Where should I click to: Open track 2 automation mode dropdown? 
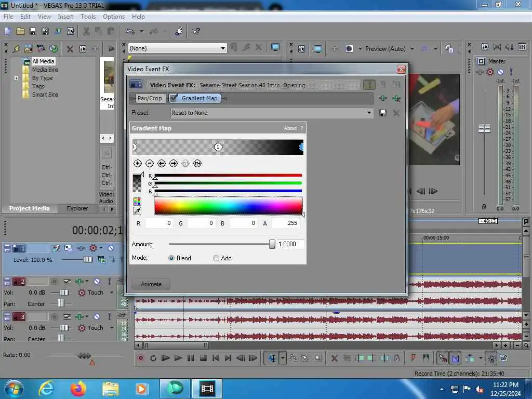(112, 292)
